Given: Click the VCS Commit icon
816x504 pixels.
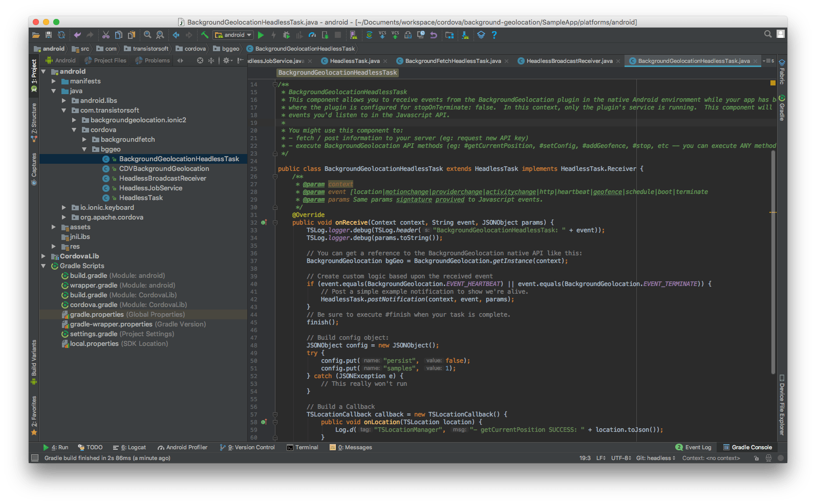Looking at the screenshot, I should coord(395,34).
